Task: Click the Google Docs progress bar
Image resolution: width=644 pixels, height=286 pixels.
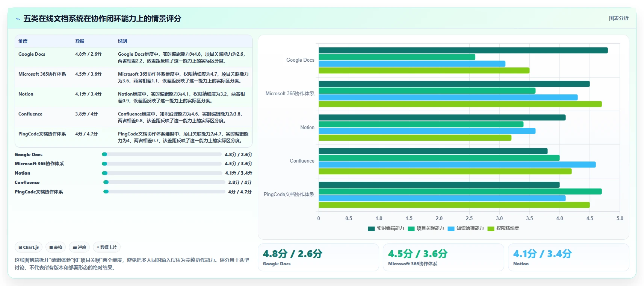Action: (x=162, y=154)
